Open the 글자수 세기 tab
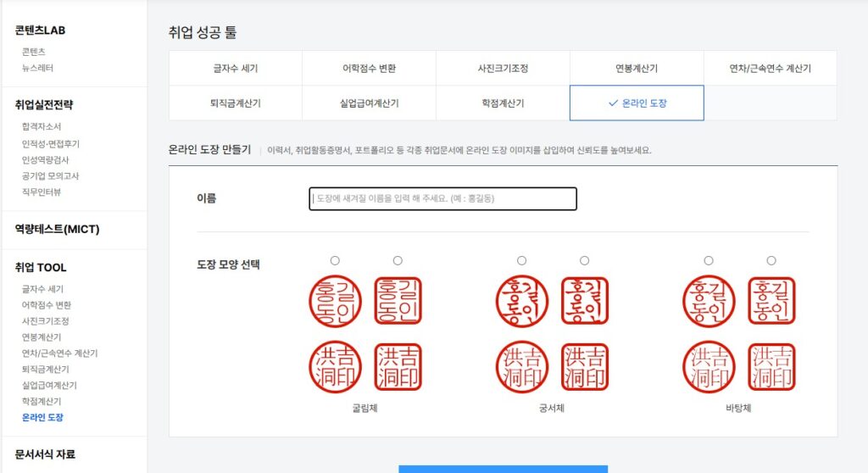The width and height of the screenshot is (868, 473). tap(236, 68)
